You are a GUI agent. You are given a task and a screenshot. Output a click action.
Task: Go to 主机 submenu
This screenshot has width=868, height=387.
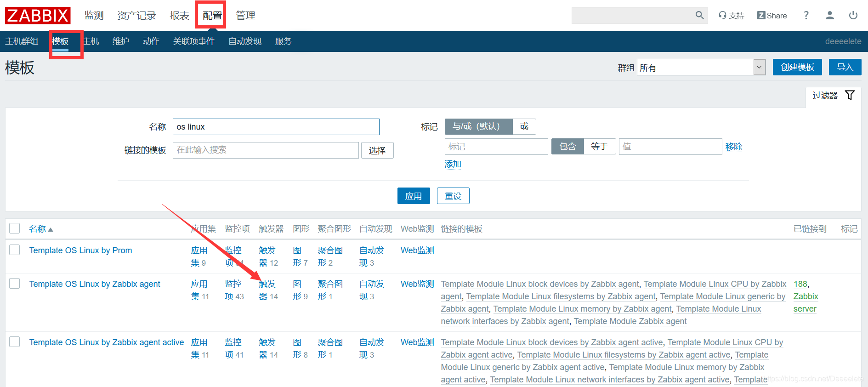point(91,41)
